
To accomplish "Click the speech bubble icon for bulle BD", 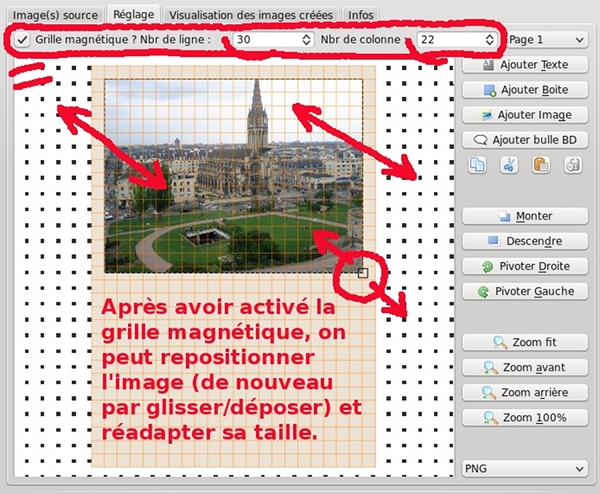I will click(480, 140).
